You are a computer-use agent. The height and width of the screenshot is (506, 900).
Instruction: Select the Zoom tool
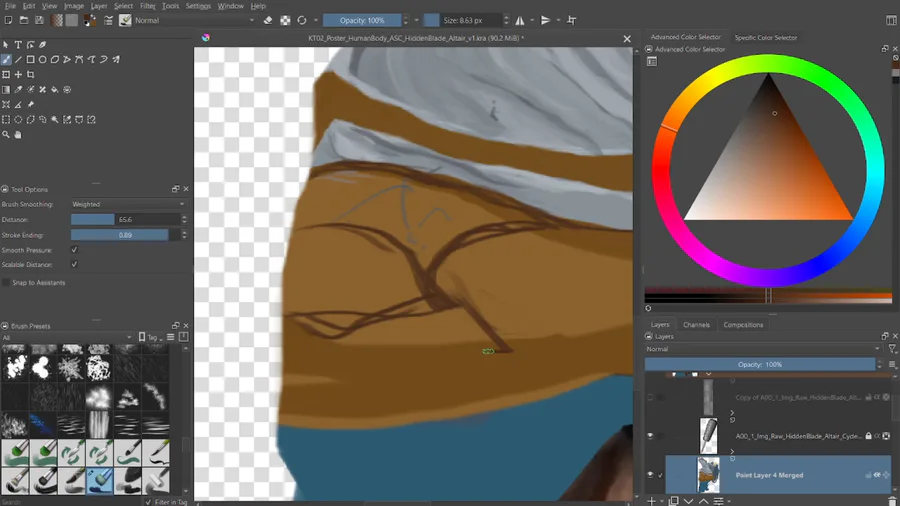click(6, 135)
